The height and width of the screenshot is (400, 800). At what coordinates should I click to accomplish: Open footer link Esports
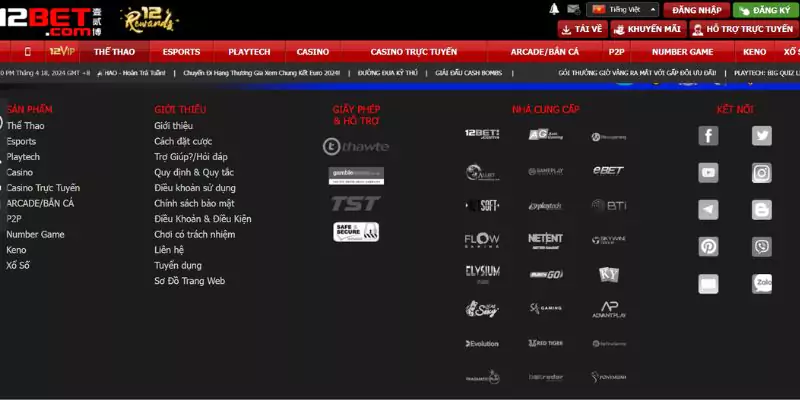tap(21, 141)
